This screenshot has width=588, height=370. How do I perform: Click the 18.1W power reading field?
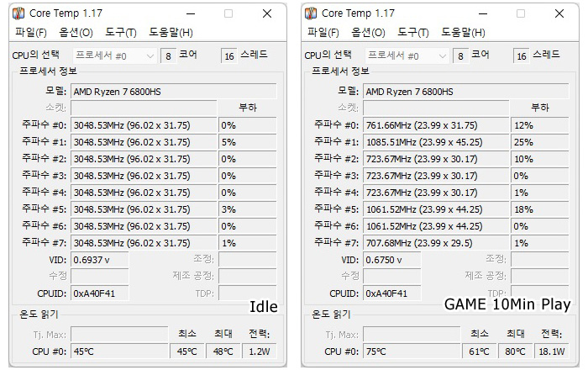[550, 351]
